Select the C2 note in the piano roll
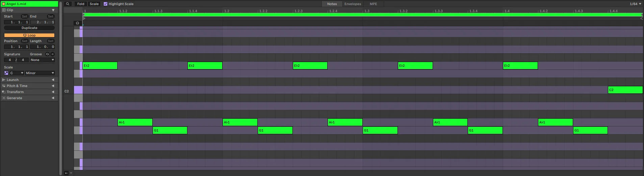Screen dimensions: 644x176 click(625, 90)
